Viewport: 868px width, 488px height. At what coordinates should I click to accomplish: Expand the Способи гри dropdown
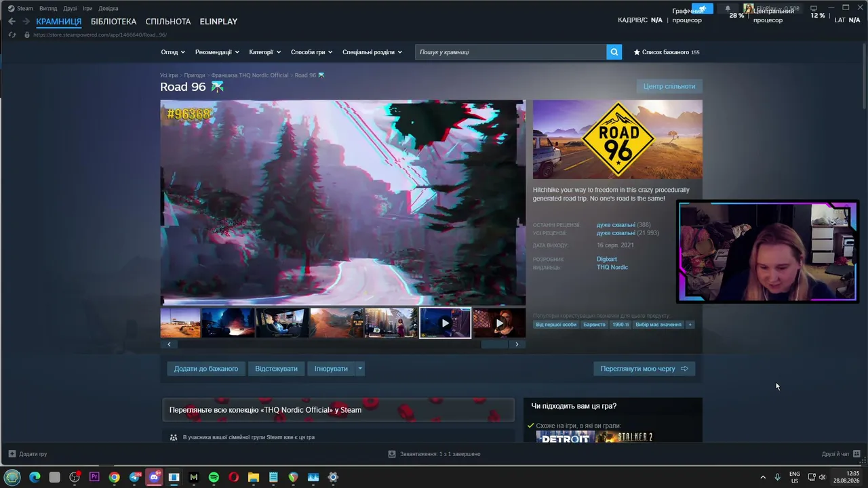pos(311,52)
